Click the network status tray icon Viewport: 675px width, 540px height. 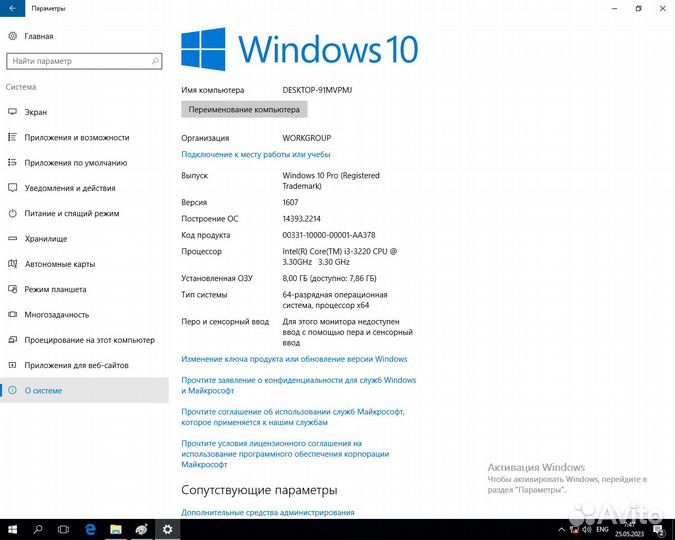[574, 530]
